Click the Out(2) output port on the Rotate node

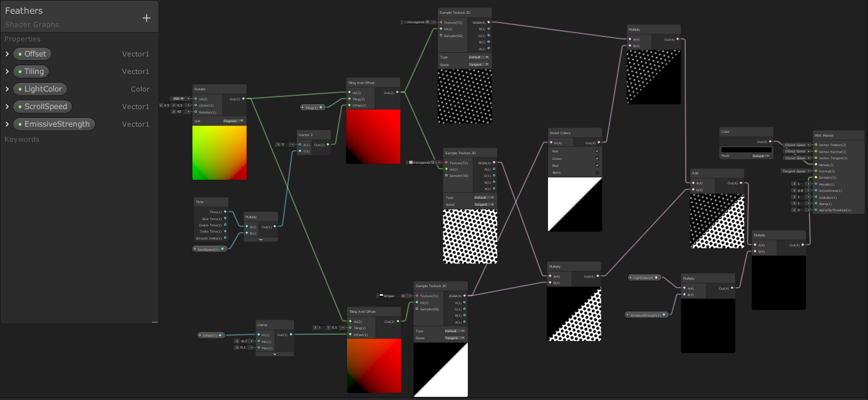pos(244,98)
